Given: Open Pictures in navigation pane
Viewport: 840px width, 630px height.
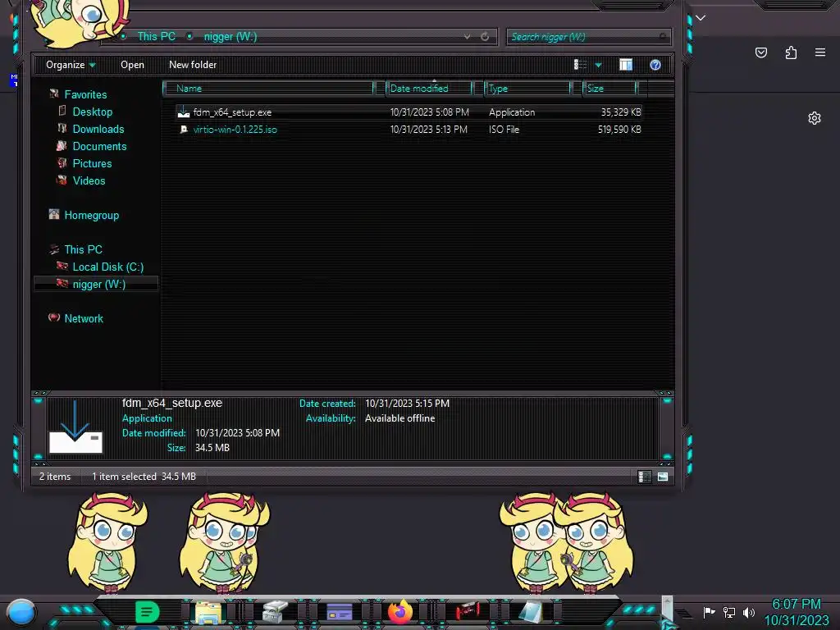Looking at the screenshot, I should [x=92, y=163].
